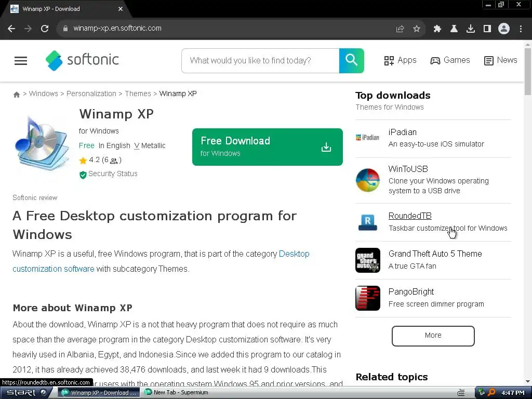Click the magnifier search button

point(352,61)
